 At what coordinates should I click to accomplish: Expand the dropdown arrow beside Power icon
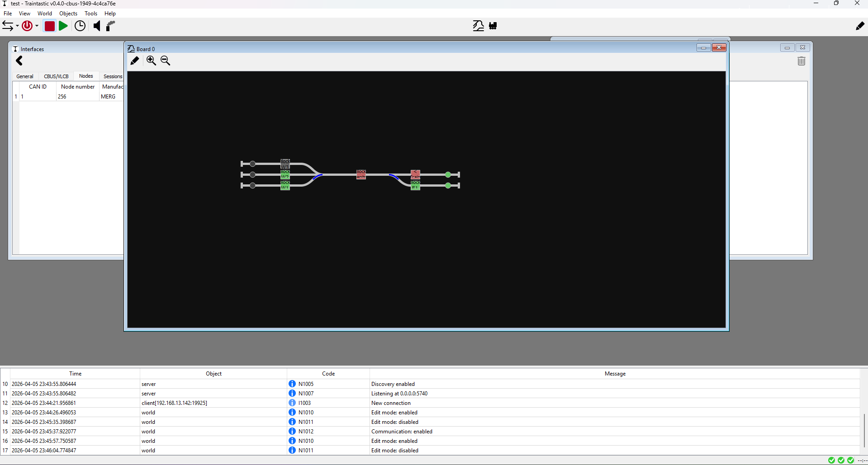pos(37,26)
